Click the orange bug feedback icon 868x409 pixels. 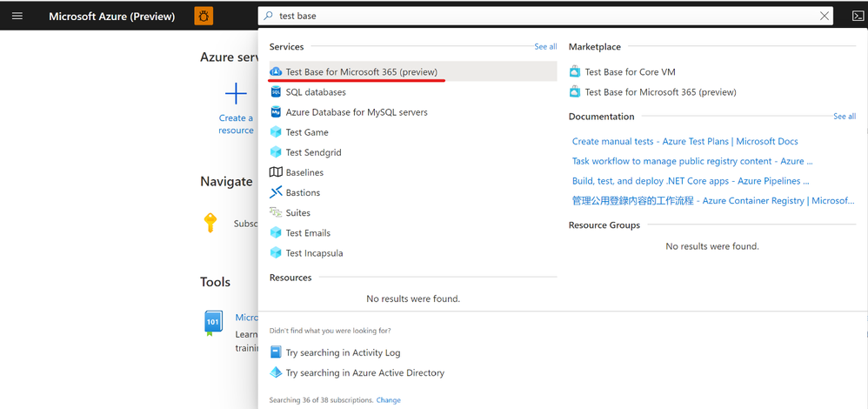[204, 16]
